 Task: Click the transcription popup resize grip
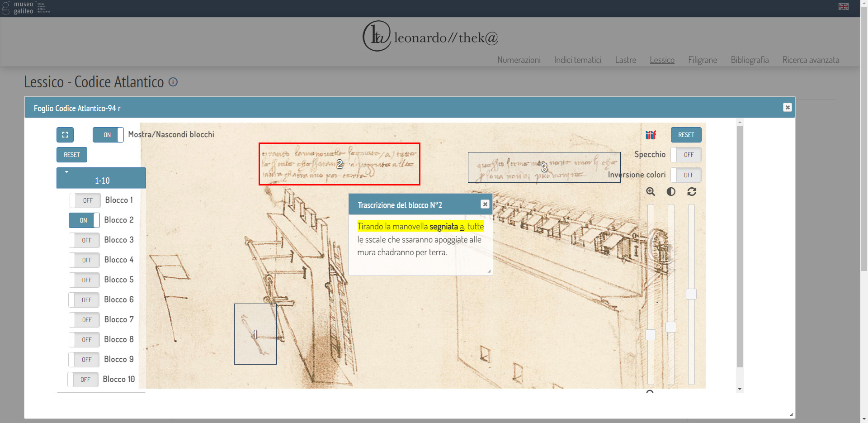[489, 271]
